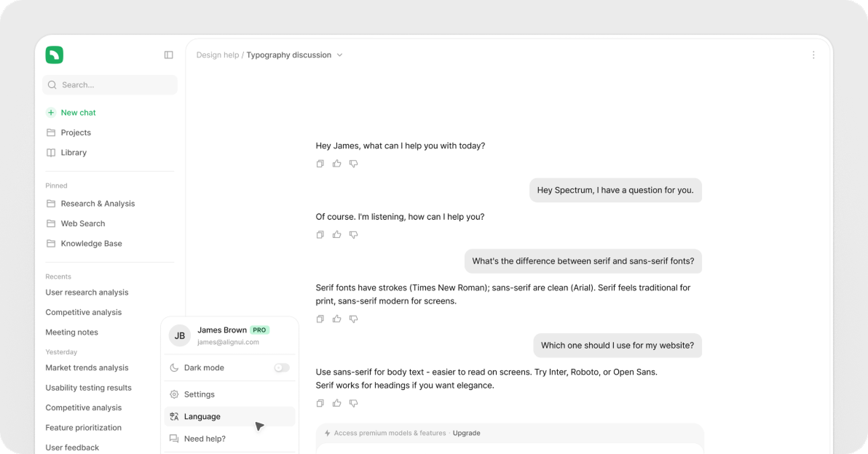Open the Meeting notes recent chat
The image size is (868, 454).
(x=71, y=332)
